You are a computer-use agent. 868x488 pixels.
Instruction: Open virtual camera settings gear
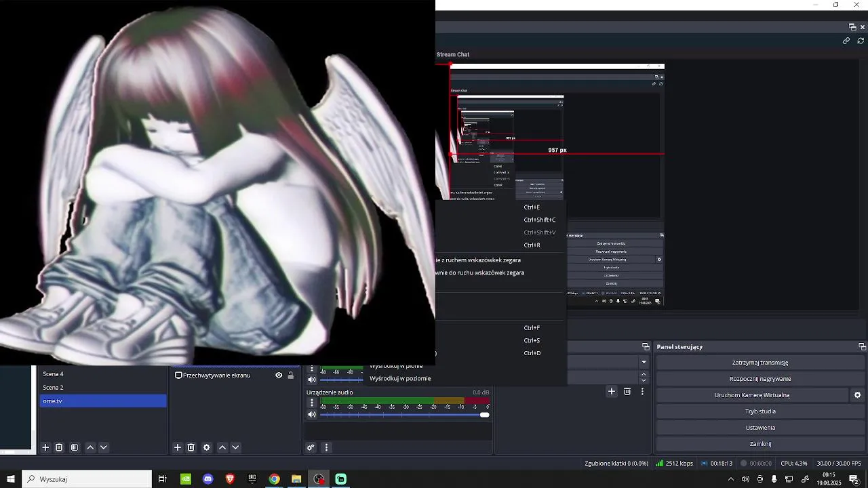(x=857, y=395)
